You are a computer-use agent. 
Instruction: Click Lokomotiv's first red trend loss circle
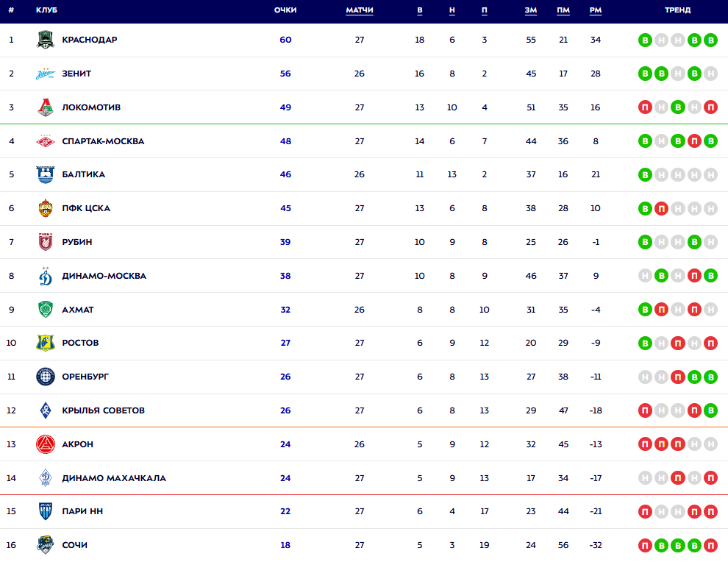tap(645, 107)
